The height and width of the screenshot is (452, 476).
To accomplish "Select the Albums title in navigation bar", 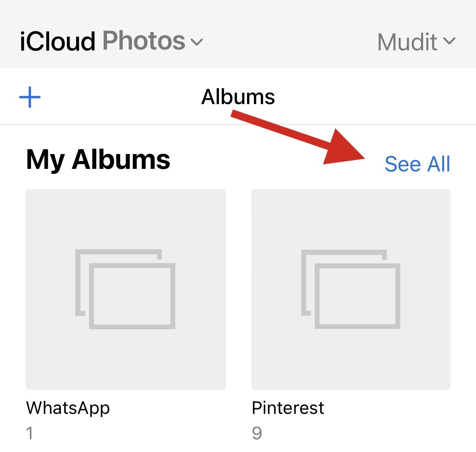I will click(238, 97).
